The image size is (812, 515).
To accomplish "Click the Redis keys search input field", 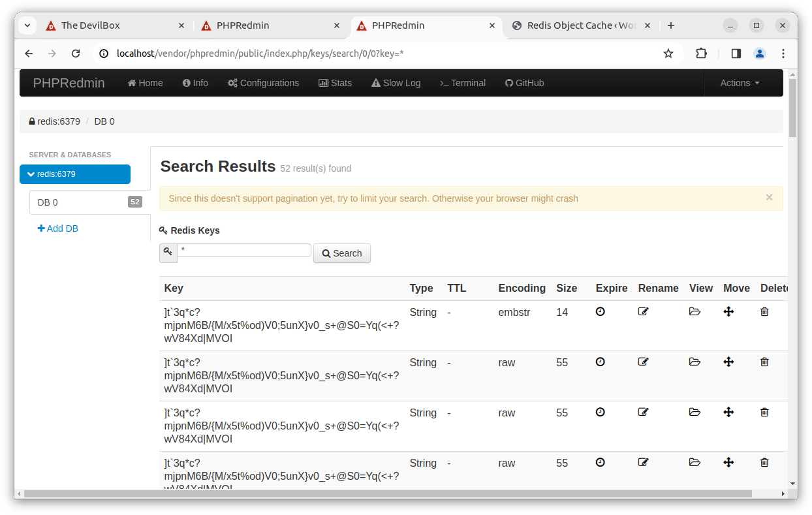I will pyautogui.click(x=244, y=251).
